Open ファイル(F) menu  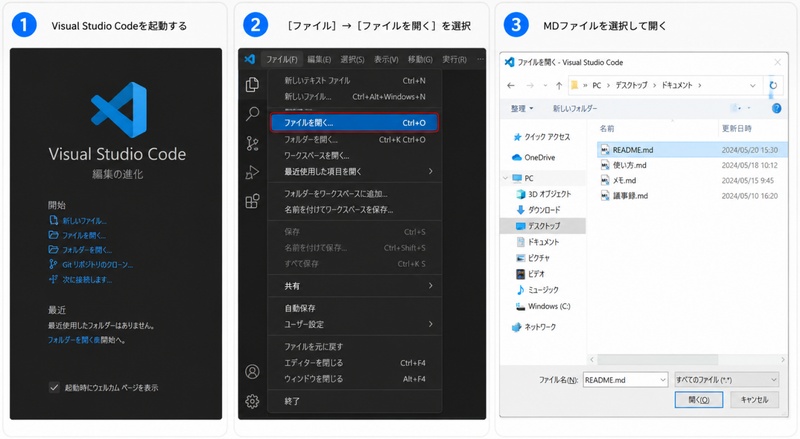(x=282, y=59)
